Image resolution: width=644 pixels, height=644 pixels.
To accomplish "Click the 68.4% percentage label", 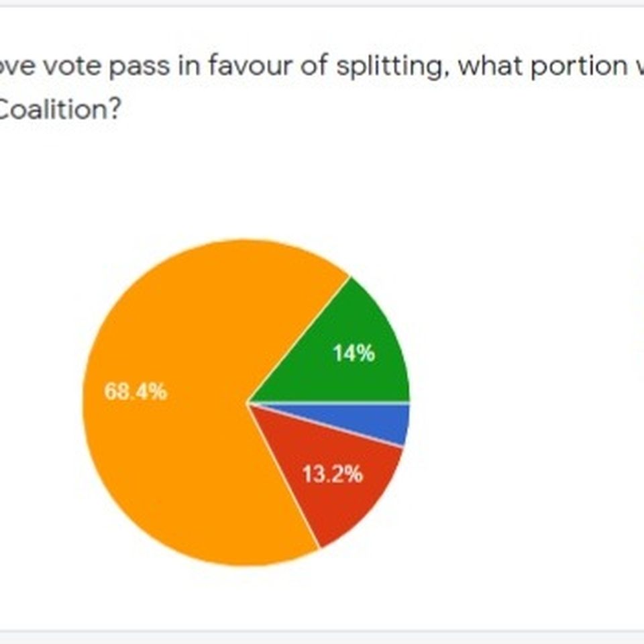I will (136, 391).
